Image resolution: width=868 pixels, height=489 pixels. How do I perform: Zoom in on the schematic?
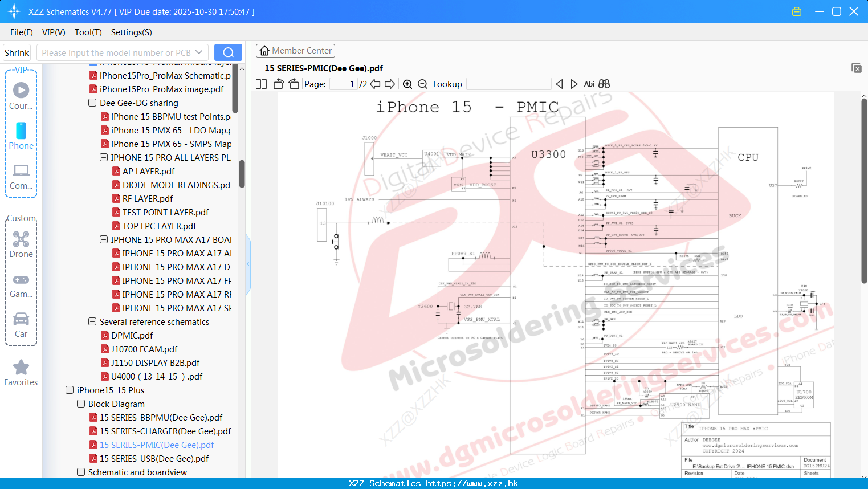[407, 84]
